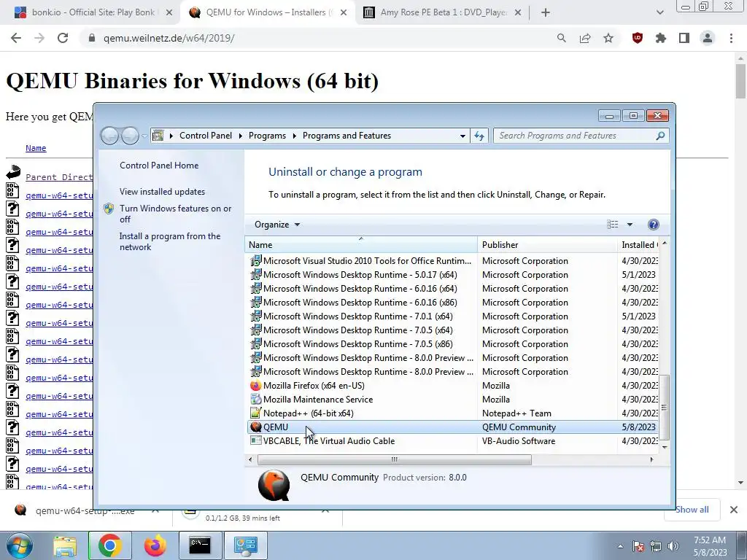Click the program list's scroll down arrow

pyautogui.click(x=665, y=447)
